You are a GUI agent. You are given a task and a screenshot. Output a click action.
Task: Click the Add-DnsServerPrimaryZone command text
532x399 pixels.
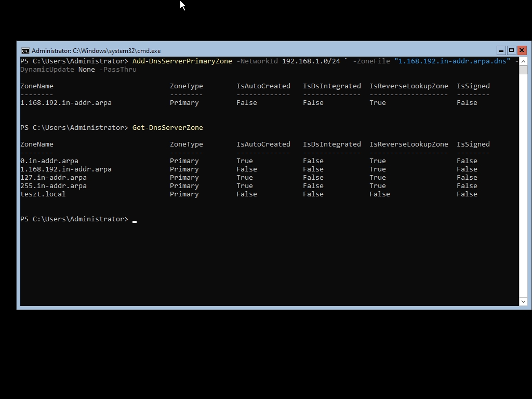(x=182, y=61)
